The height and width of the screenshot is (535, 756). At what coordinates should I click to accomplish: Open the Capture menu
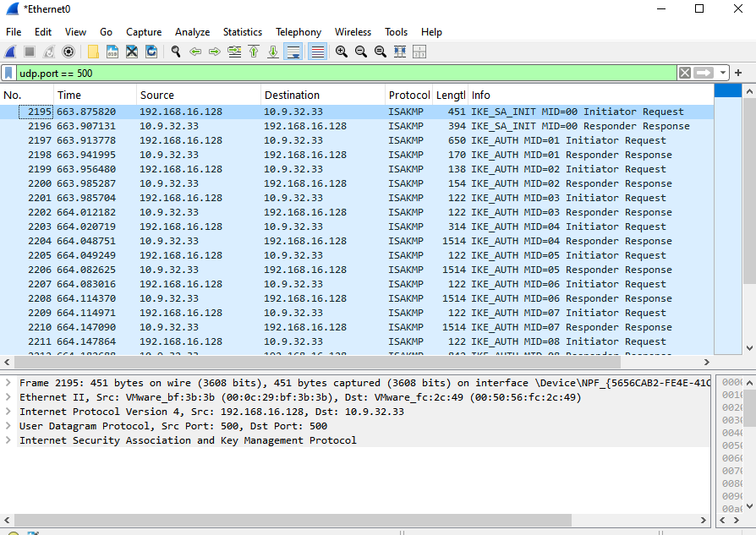144,32
